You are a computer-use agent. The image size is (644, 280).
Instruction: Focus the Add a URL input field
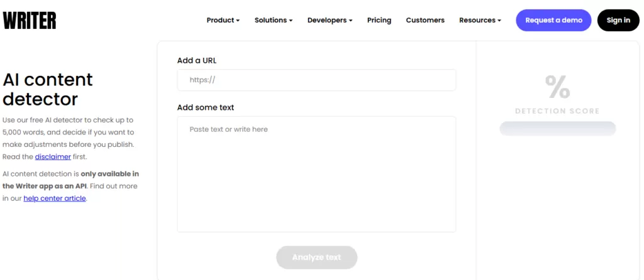tap(317, 80)
